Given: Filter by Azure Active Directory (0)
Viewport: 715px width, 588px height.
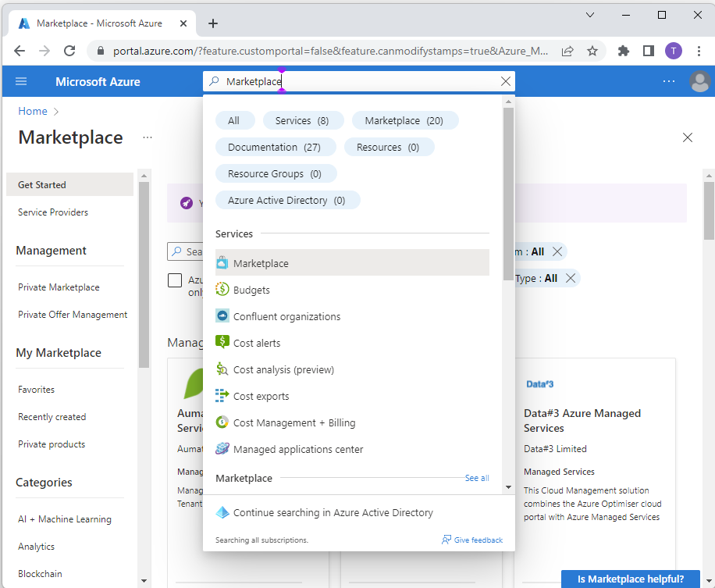Looking at the screenshot, I should [286, 200].
